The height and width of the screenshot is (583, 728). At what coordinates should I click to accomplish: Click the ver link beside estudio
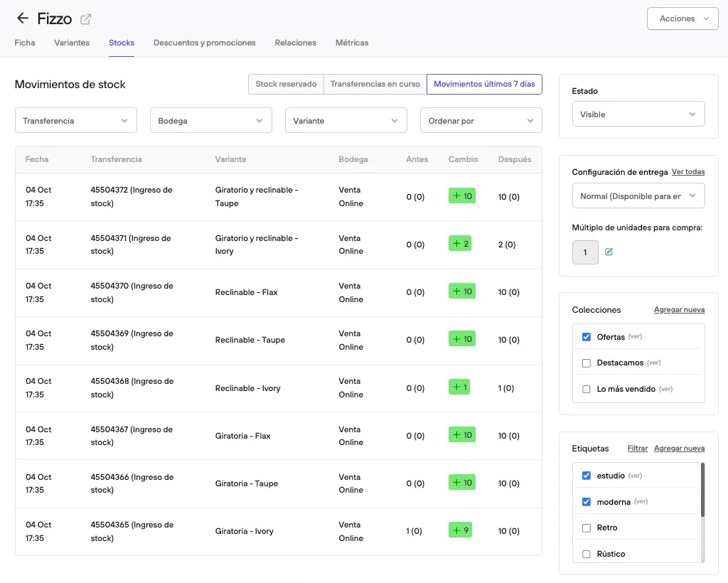pyautogui.click(x=635, y=476)
